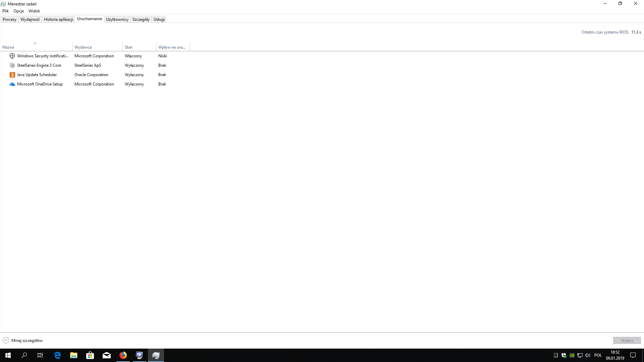Click SteelSeries ApS publisher cell
644x362 pixels.
tap(88, 65)
